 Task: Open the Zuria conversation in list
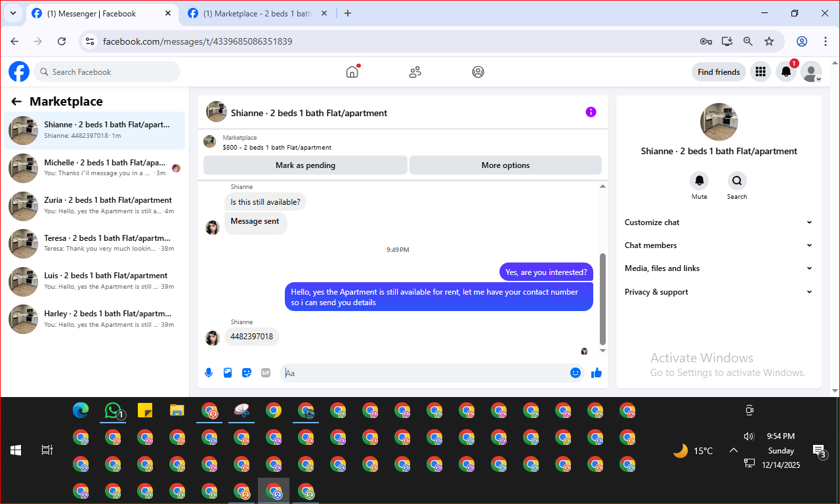coord(95,205)
